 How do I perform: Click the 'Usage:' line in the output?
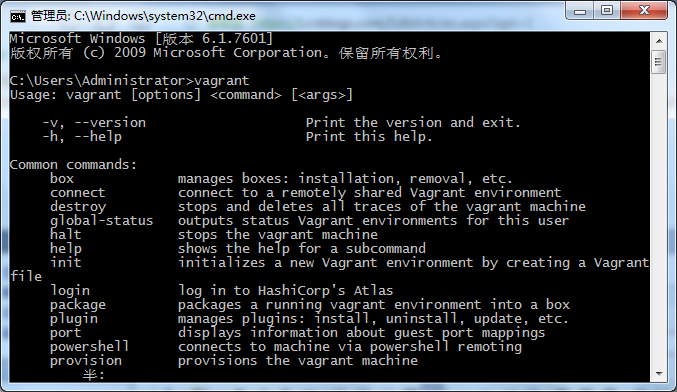(181, 95)
